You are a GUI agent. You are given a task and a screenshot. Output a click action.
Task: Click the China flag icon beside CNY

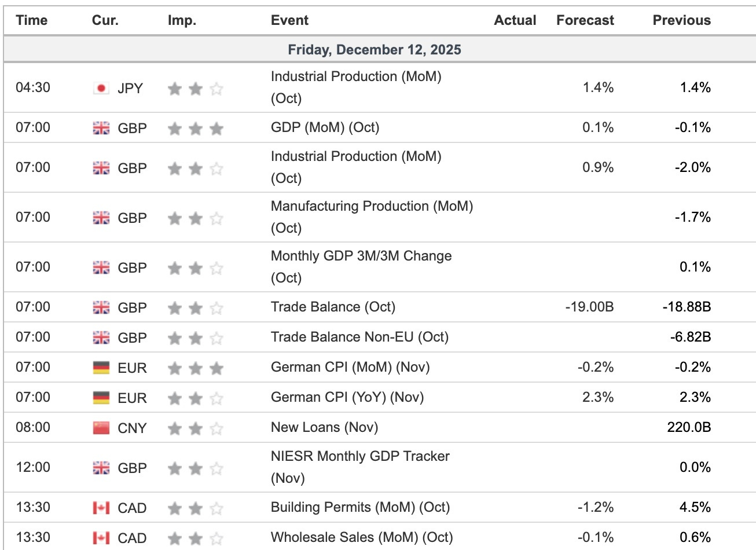pyautogui.click(x=101, y=428)
